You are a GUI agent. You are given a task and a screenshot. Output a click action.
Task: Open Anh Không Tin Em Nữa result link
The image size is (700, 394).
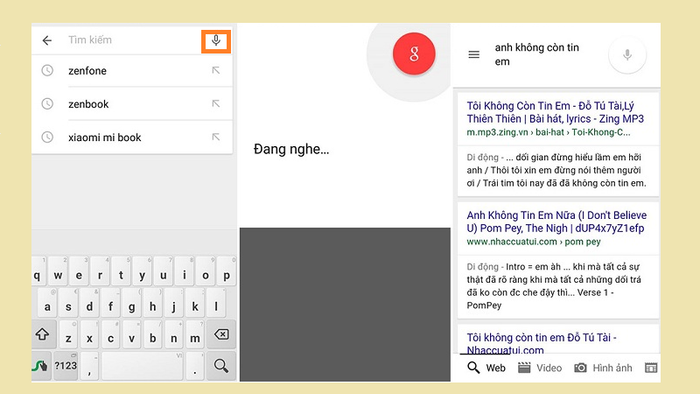tap(557, 221)
